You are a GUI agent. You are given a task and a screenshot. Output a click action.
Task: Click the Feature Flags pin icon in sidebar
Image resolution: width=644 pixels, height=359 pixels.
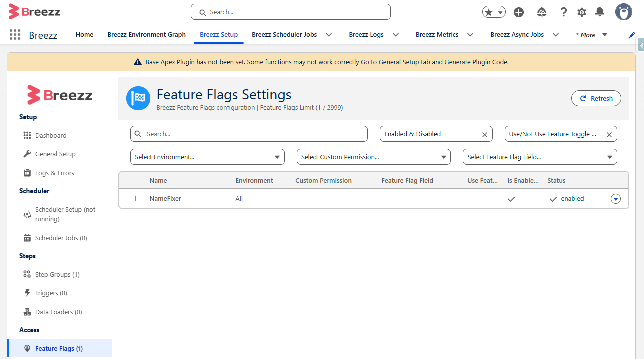(27, 348)
